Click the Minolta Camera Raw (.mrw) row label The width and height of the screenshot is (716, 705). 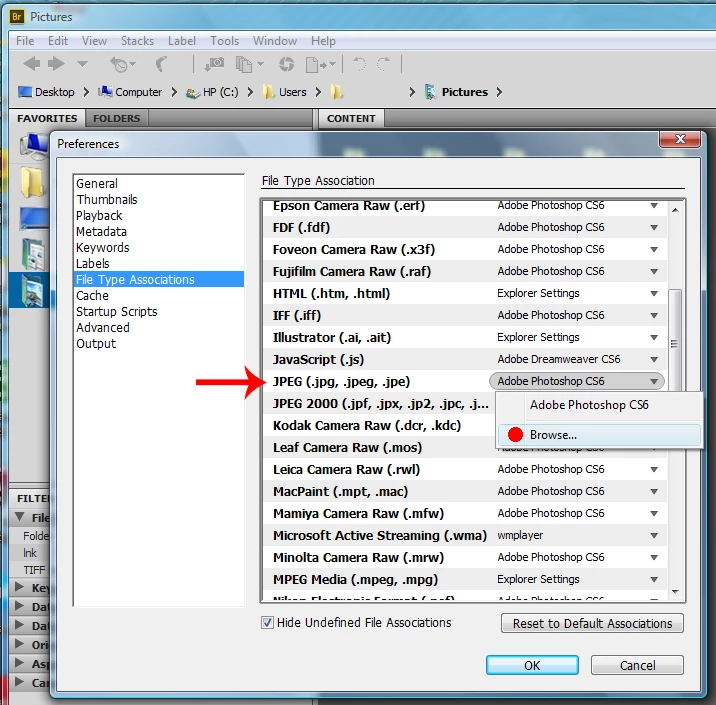point(358,558)
